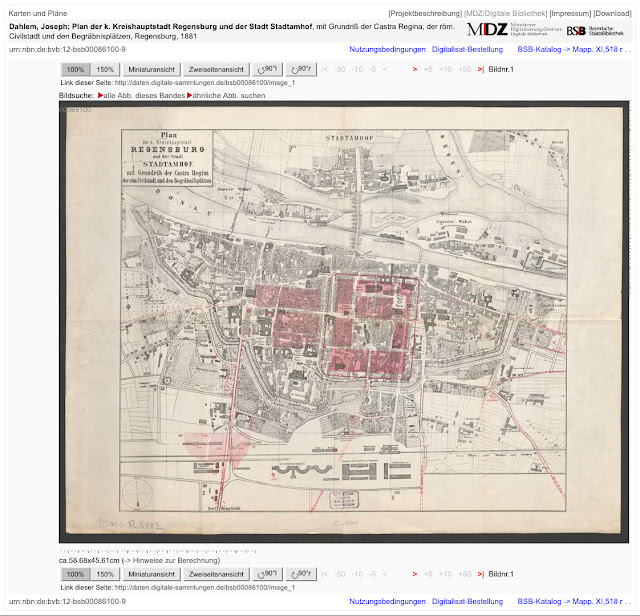Open bottom Digitalisat-Bestellung link
The image size is (640, 616).
(x=467, y=601)
